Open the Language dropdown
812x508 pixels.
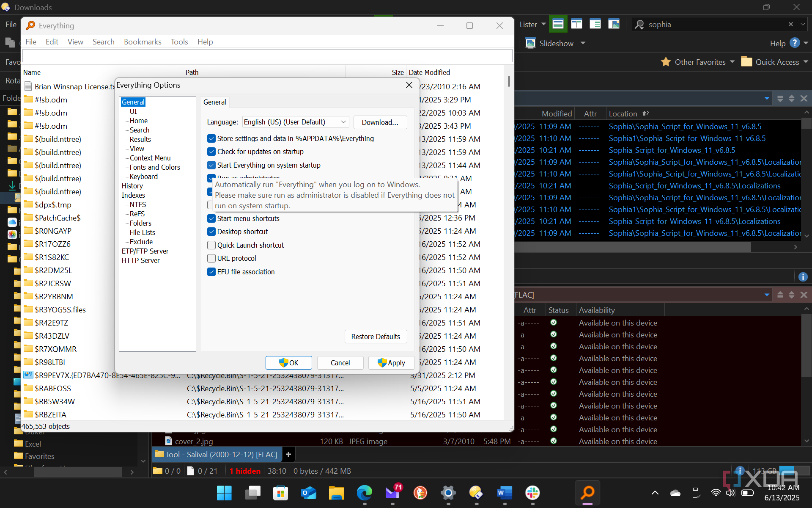tap(296, 122)
